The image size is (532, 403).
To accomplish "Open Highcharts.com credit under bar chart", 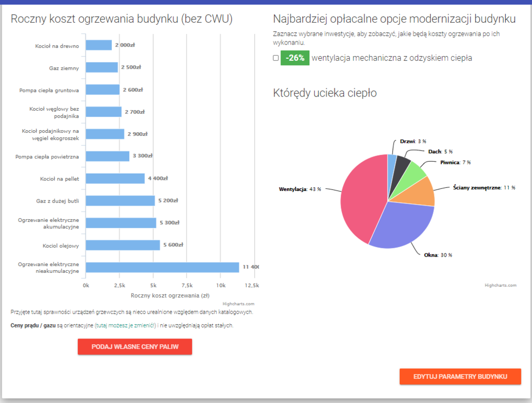I will click(238, 303).
